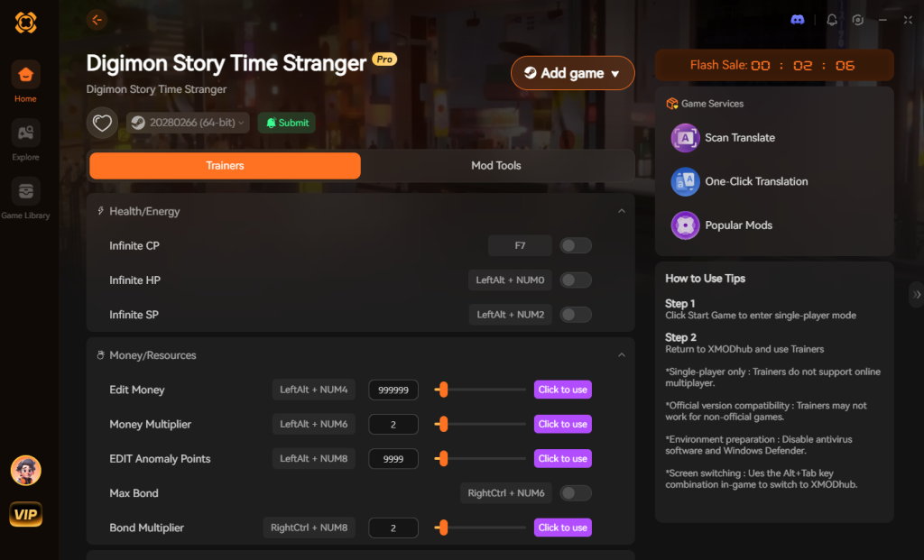924x560 pixels.
Task: Open the Explore sidebar icon
Action: click(25, 133)
